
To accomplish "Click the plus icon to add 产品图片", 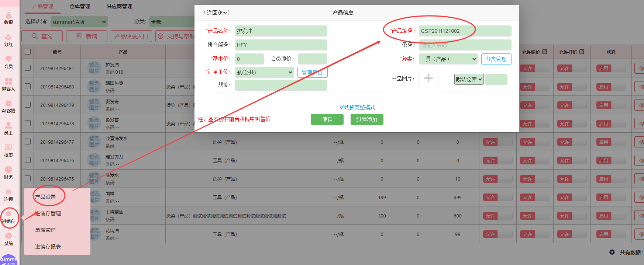I will coord(428,78).
